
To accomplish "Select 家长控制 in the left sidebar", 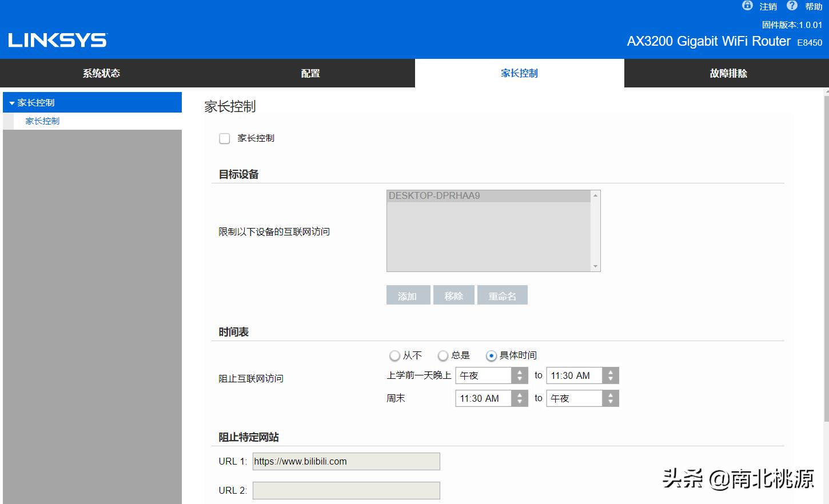I will click(x=41, y=121).
